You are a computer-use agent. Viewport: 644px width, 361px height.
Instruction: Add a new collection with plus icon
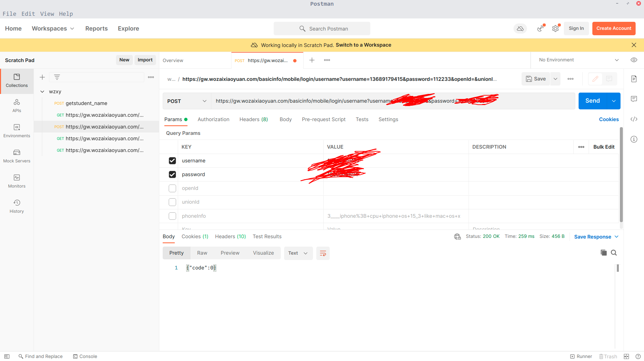42,77
